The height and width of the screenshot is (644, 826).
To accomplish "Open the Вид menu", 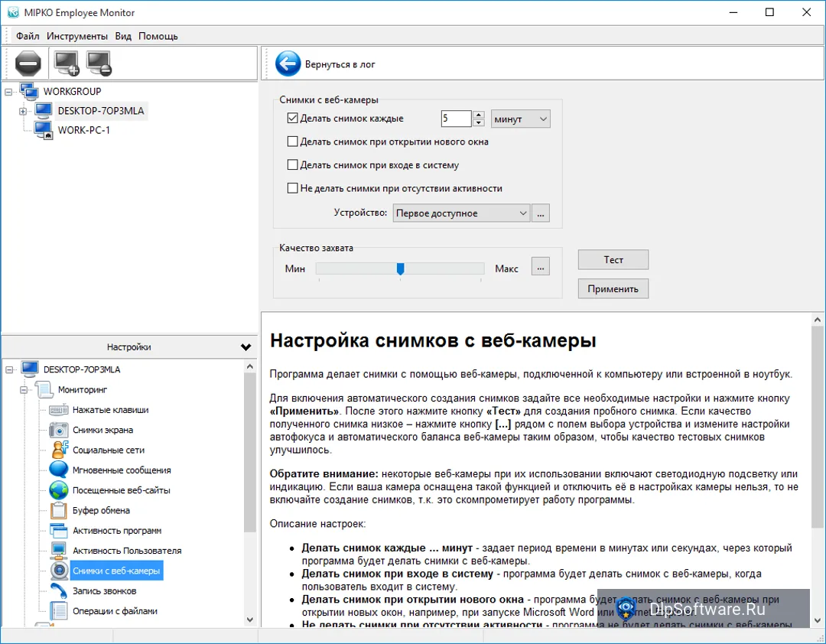I will tap(123, 37).
